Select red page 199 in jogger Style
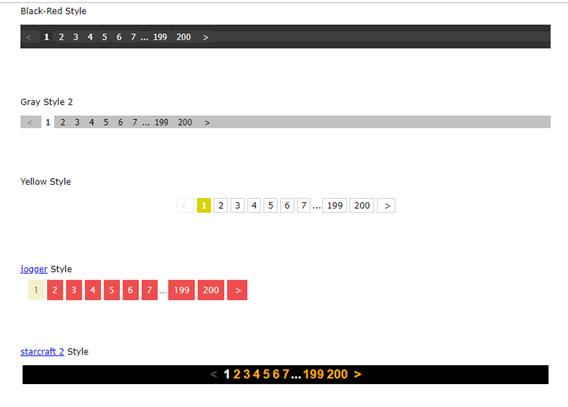This screenshot has height=407, width=568. click(181, 290)
